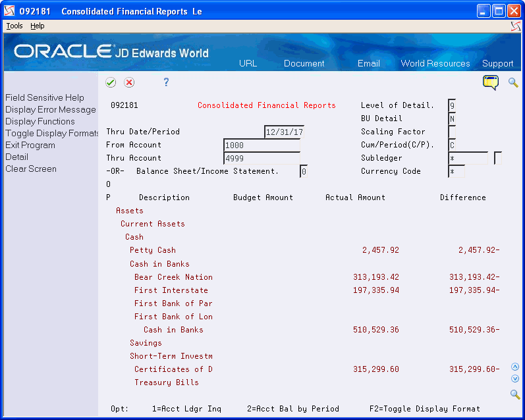Image resolution: width=525 pixels, height=420 pixels.
Task: Open the World Resources link
Action: point(435,63)
